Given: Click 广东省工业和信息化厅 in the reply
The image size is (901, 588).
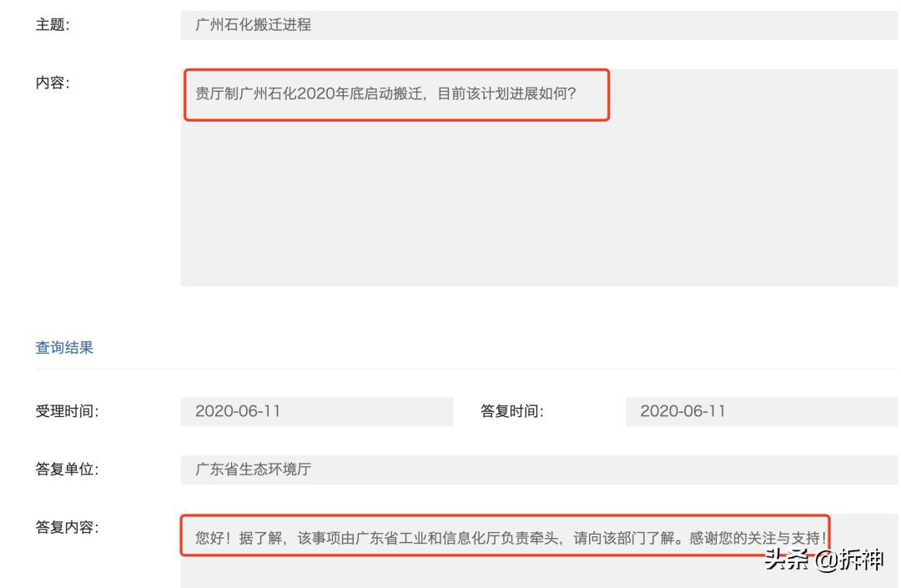Looking at the screenshot, I should click(x=427, y=538).
